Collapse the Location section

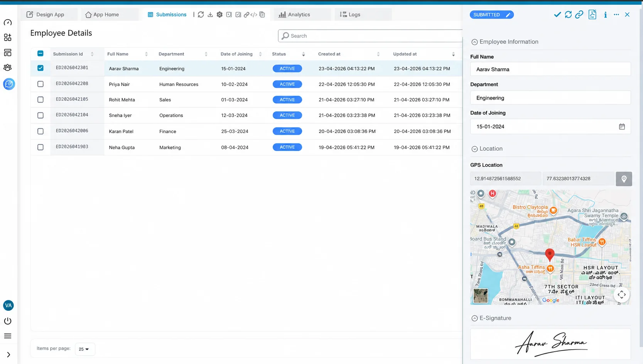tap(474, 149)
